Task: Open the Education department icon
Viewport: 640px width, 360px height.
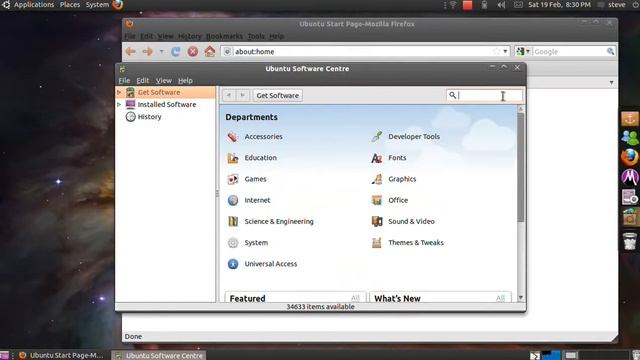Action: click(x=233, y=158)
